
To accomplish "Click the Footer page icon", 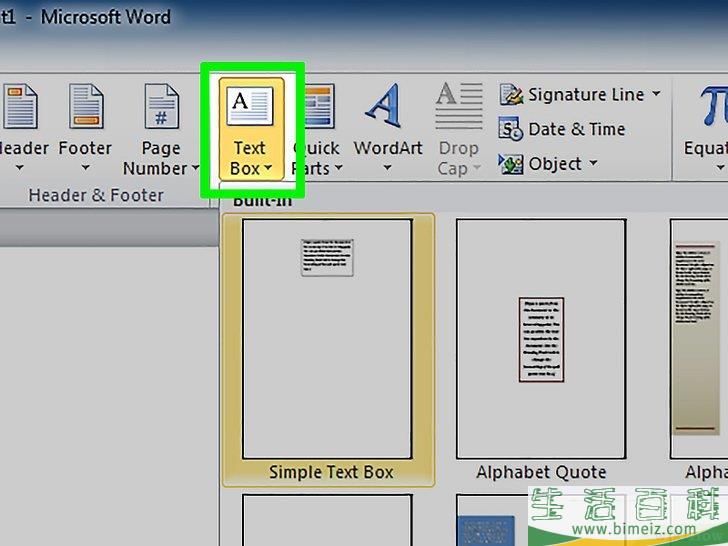I will pyautogui.click(x=86, y=106).
